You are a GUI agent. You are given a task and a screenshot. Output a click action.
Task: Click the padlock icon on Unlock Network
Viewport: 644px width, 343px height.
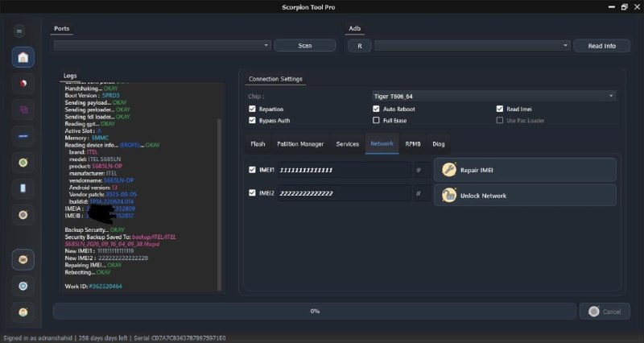(x=449, y=195)
